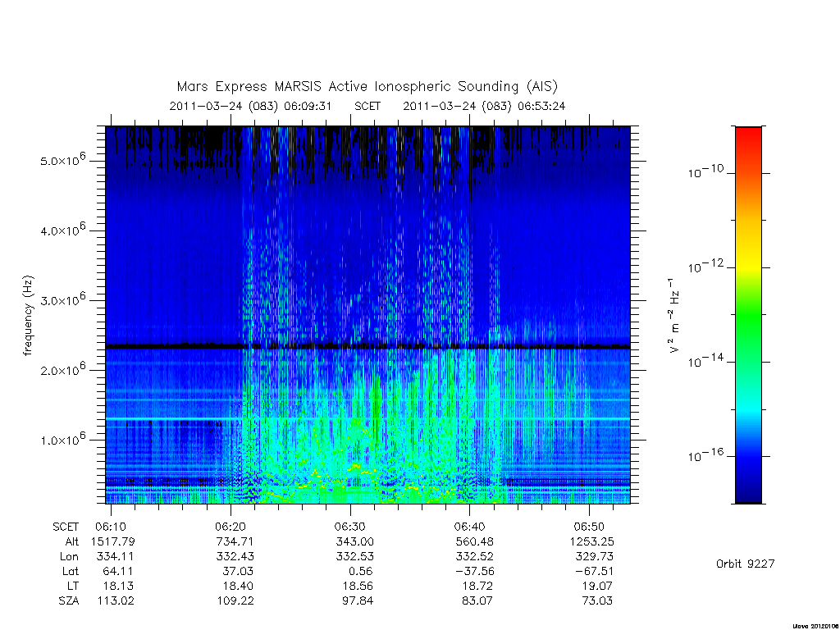Click the latitude value '37.03'
The height and width of the screenshot is (630, 840).
click(238, 572)
